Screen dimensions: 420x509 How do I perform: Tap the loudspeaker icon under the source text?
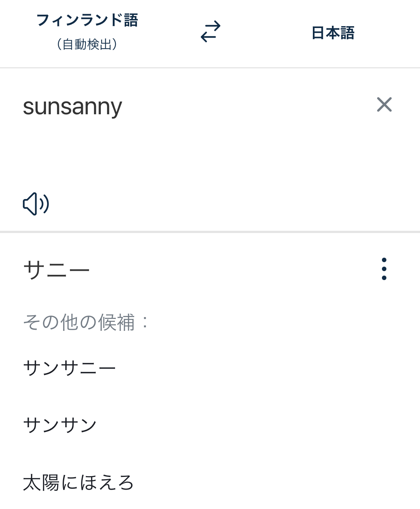(36, 204)
